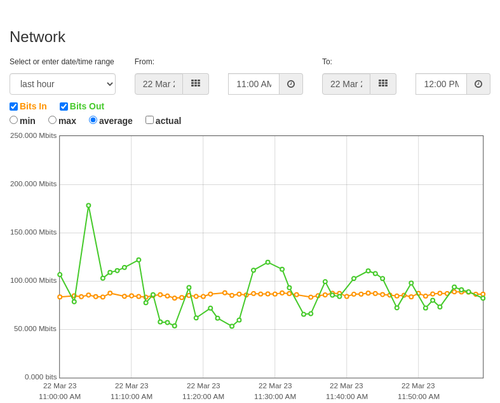Uncheck the Bits In checkbox
Screen dimensions: 500x403
coord(14,106)
